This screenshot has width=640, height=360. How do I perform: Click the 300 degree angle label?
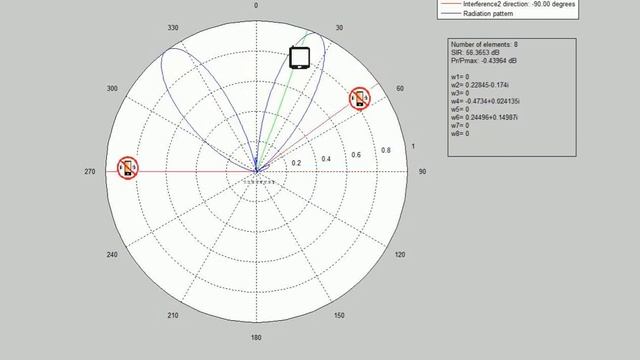[112, 89]
